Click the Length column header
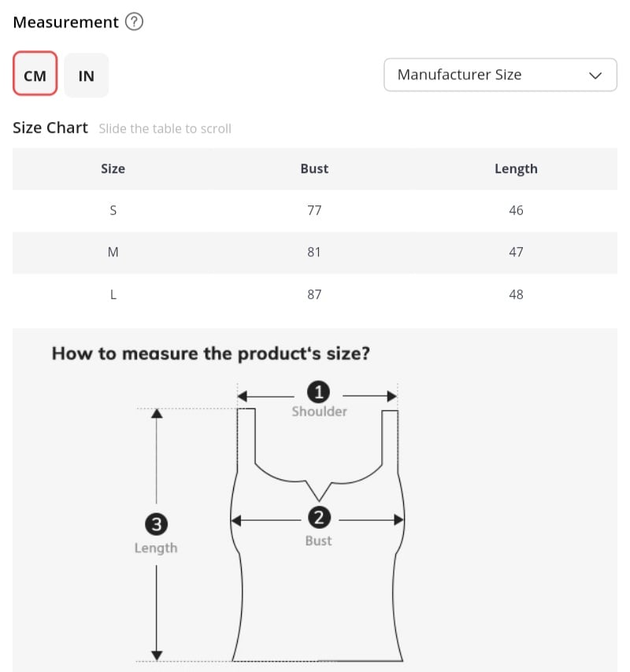The width and height of the screenshot is (630, 672). pos(516,168)
